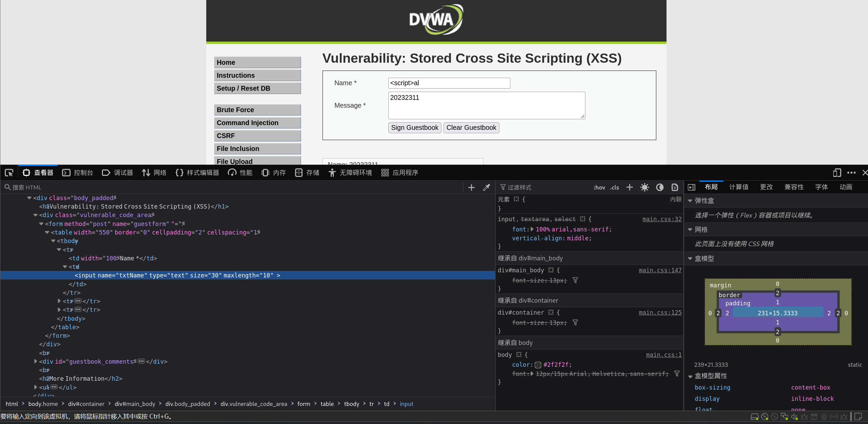Click the Sign Guestbook button

pyautogui.click(x=415, y=128)
